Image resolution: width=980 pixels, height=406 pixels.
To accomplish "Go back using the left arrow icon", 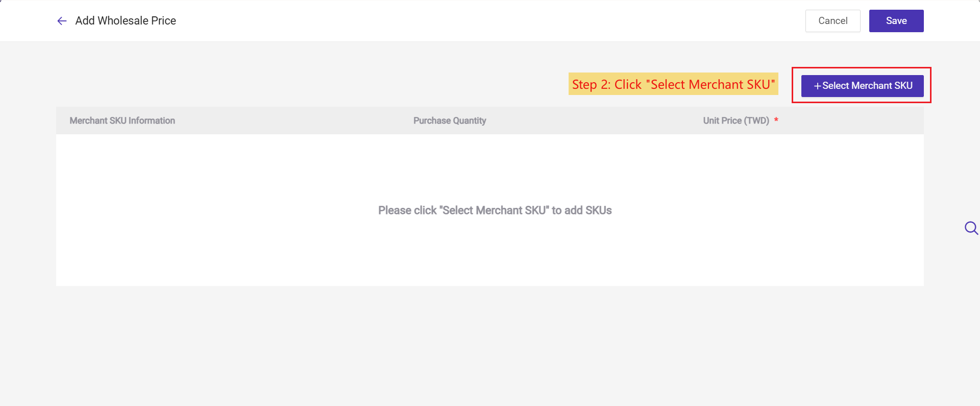I will point(62,21).
